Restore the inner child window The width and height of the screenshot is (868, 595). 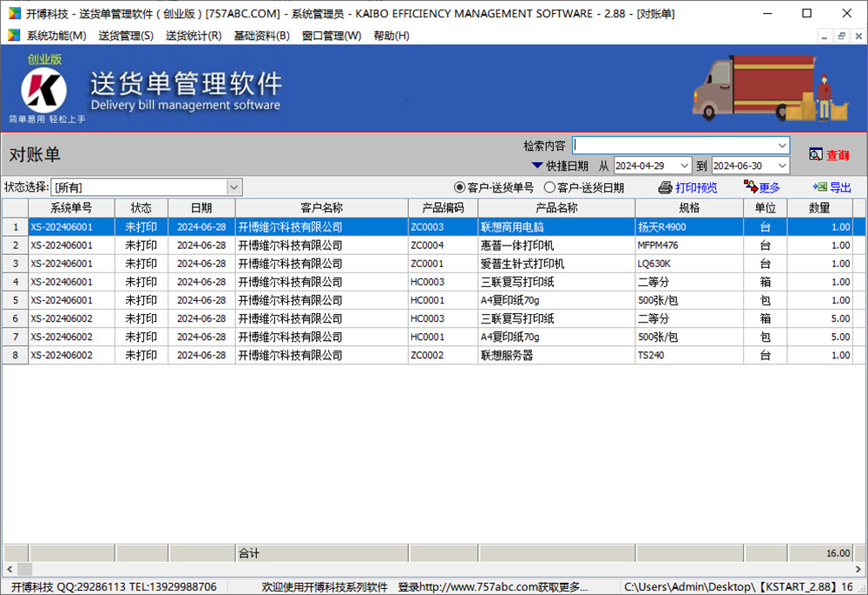coord(841,36)
